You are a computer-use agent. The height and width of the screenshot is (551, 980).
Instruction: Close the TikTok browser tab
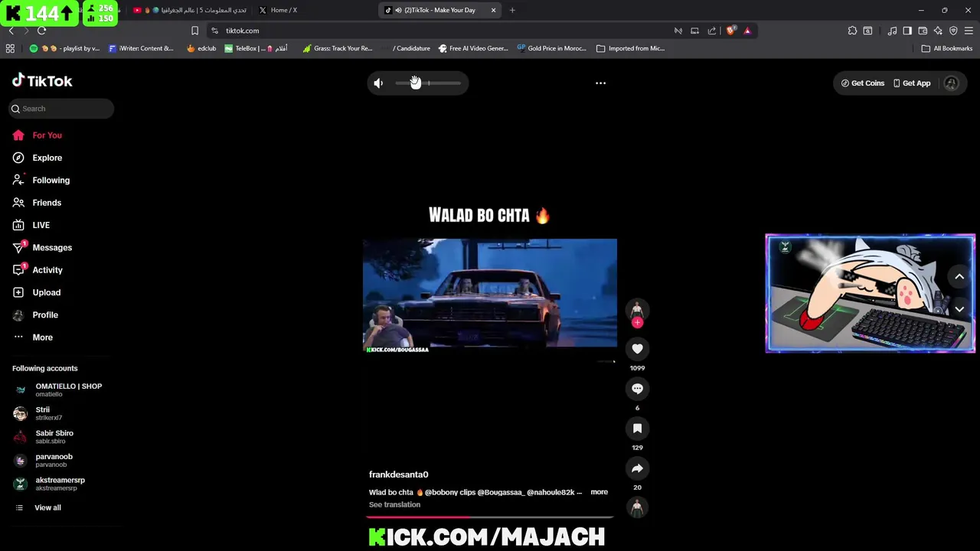(x=493, y=10)
